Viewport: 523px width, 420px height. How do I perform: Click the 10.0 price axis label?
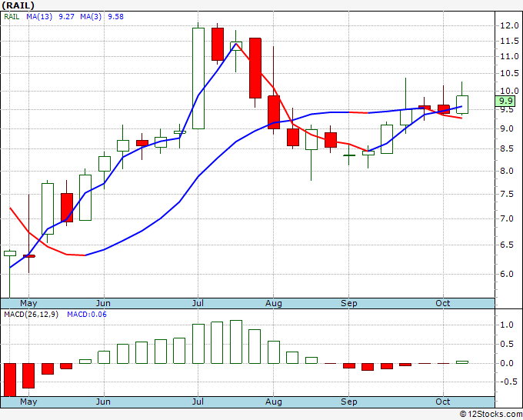point(509,91)
